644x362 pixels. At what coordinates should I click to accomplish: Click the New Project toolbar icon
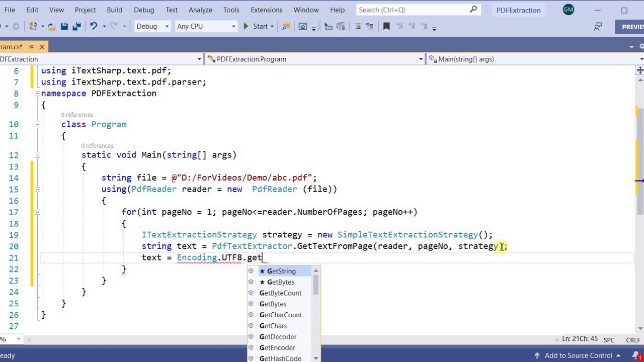point(33,26)
